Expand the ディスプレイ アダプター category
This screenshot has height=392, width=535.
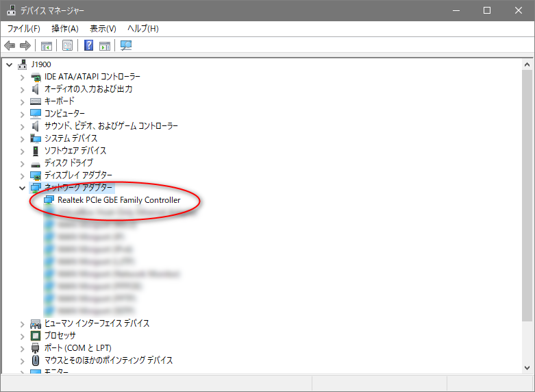pyautogui.click(x=22, y=175)
